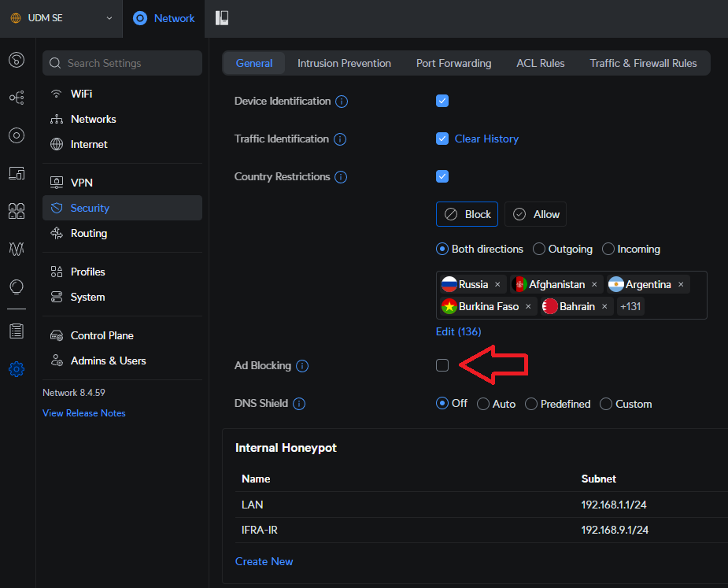This screenshot has height=588, width=728.
Task: Show Ad Blocking info icon
Action: [302, 366]
